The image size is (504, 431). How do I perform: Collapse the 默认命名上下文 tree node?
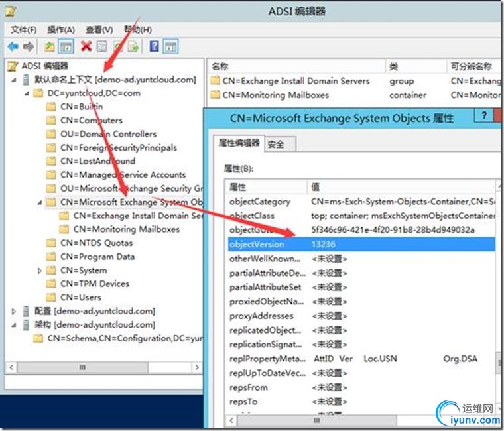tap(14, 80)
